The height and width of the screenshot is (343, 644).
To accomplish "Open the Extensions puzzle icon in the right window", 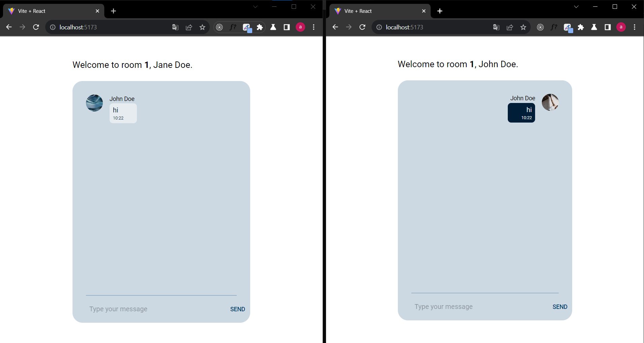I will [581, 27].
